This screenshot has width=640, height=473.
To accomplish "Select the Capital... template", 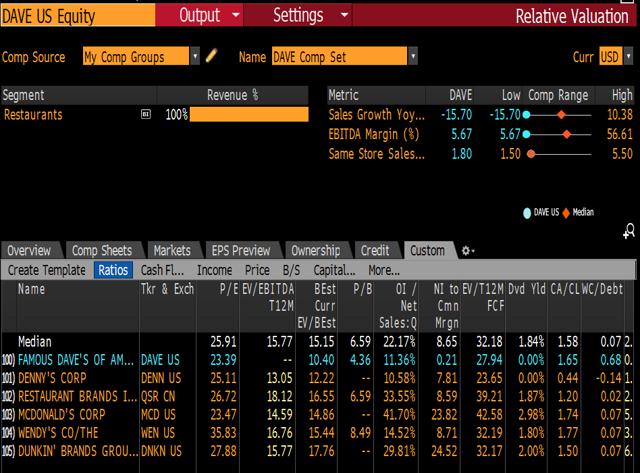I will pyautogui.click(x=334, y=270).
